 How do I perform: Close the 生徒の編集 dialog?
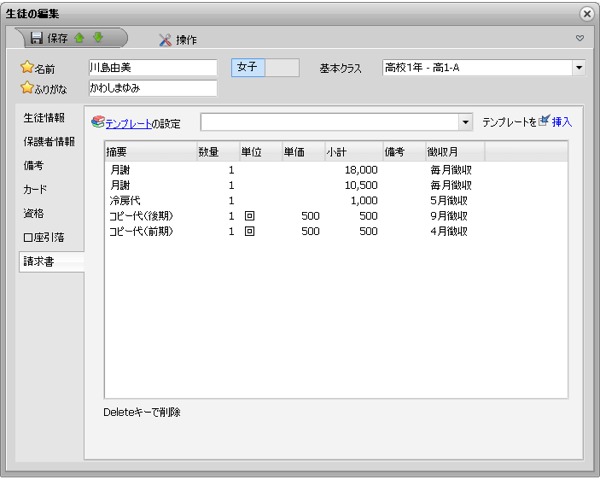pos(586,13)
